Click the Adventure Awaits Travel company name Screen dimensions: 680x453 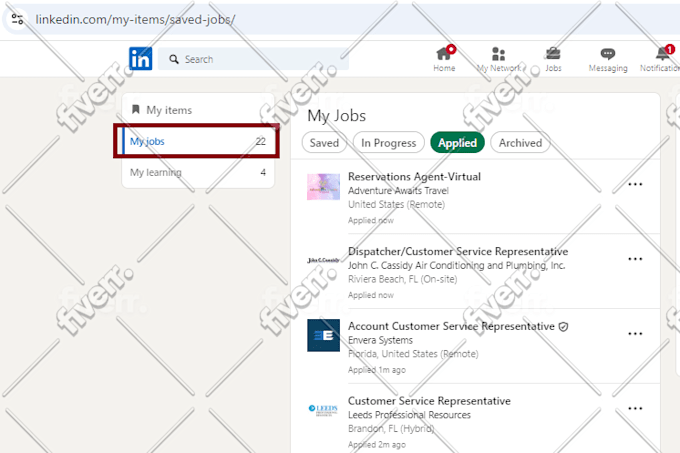pos(399,191)
